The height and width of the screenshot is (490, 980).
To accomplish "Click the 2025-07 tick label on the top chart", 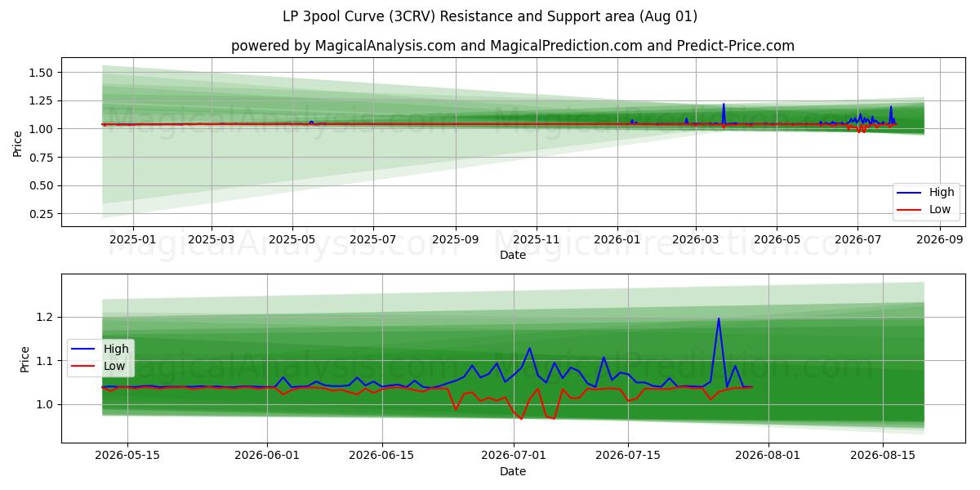I will point(373,239).
